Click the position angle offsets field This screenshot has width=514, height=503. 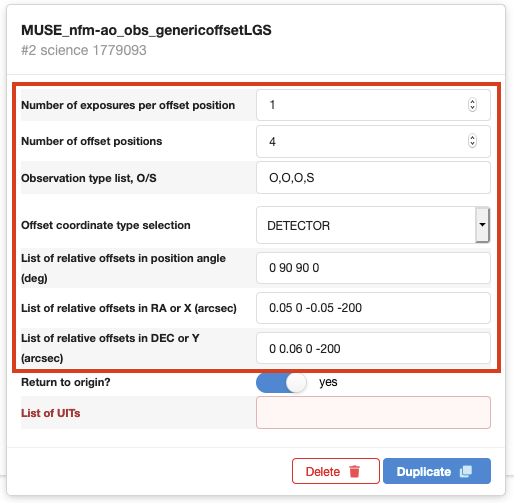[x=373, y=268]
